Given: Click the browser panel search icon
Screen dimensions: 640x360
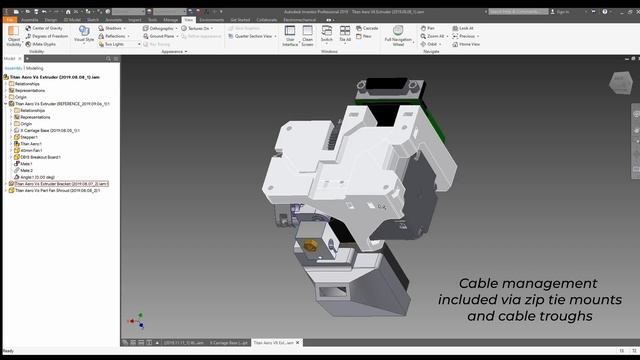Looking at the screenshot, I should click(108, 59).
